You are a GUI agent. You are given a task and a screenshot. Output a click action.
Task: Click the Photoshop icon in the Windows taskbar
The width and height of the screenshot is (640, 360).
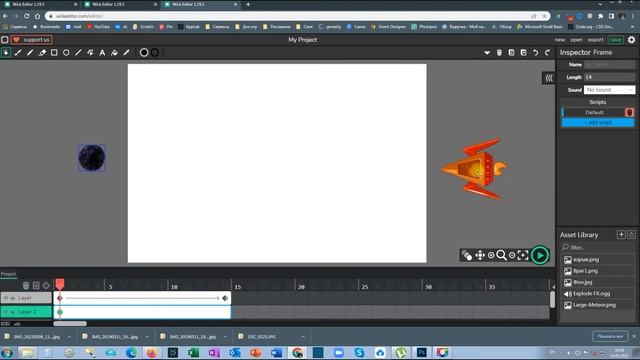pyautogui.click(x=422, y=352)
